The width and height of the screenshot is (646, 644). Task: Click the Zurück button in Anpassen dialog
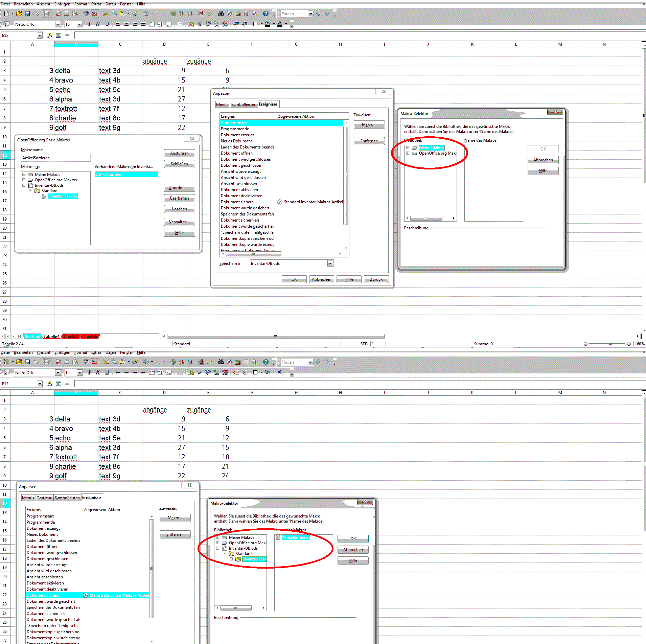point(376,279)
